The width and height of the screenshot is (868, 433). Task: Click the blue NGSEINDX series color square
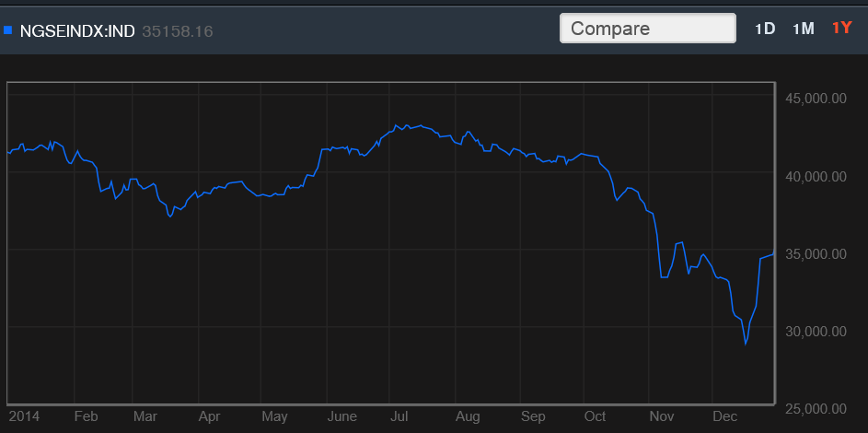(8, 29)
